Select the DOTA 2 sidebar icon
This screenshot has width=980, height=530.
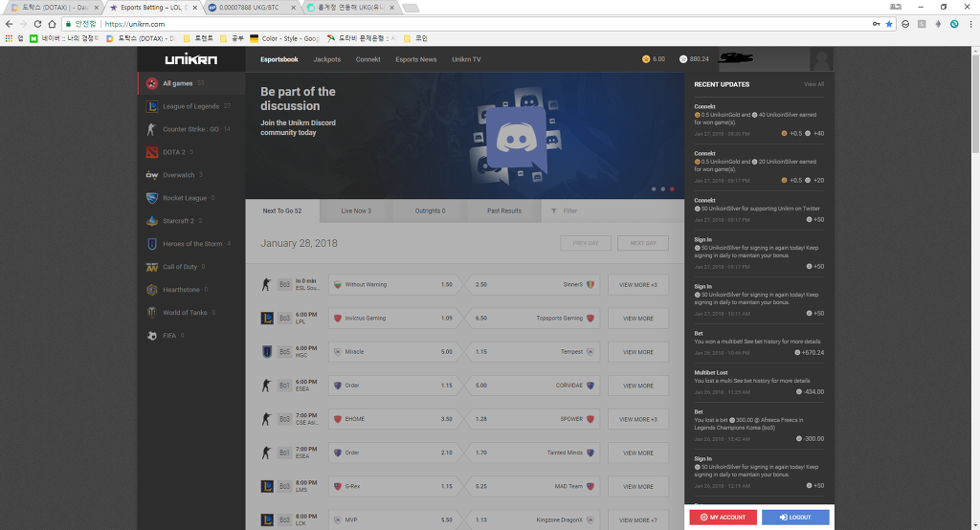coord(152,152)
